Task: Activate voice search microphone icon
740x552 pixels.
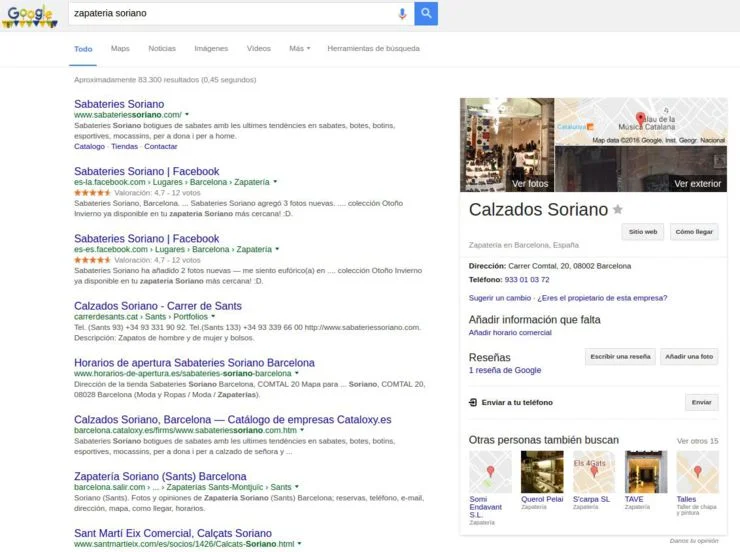Action: (402, 14)
